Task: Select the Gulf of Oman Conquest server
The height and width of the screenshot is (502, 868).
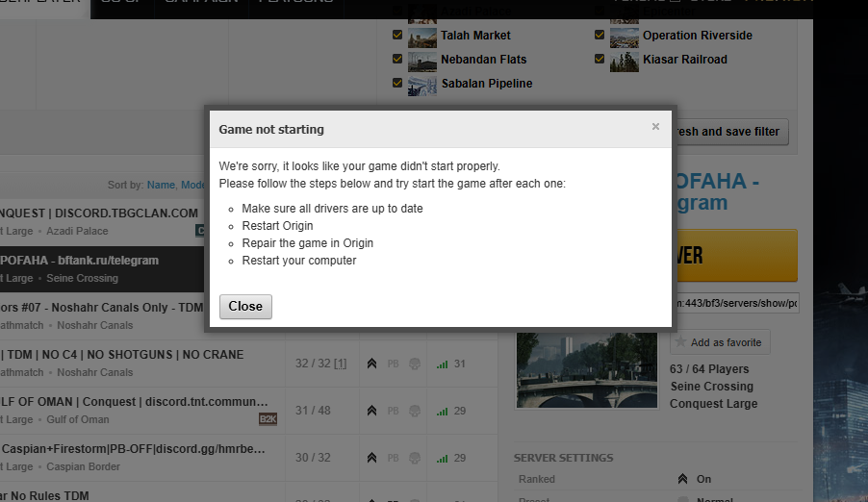Action: pyautogui.click(x=142, y=410)
